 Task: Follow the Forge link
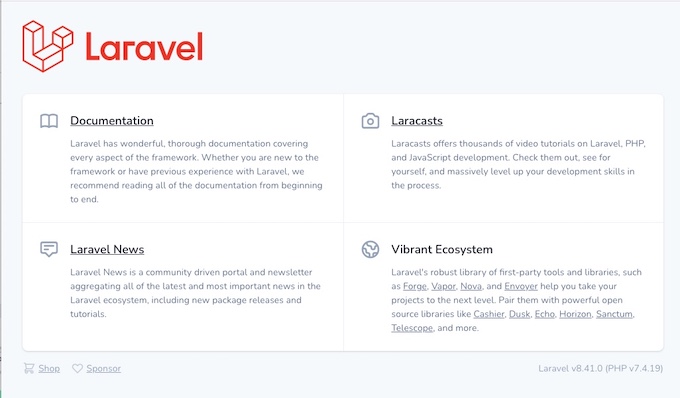415,286
